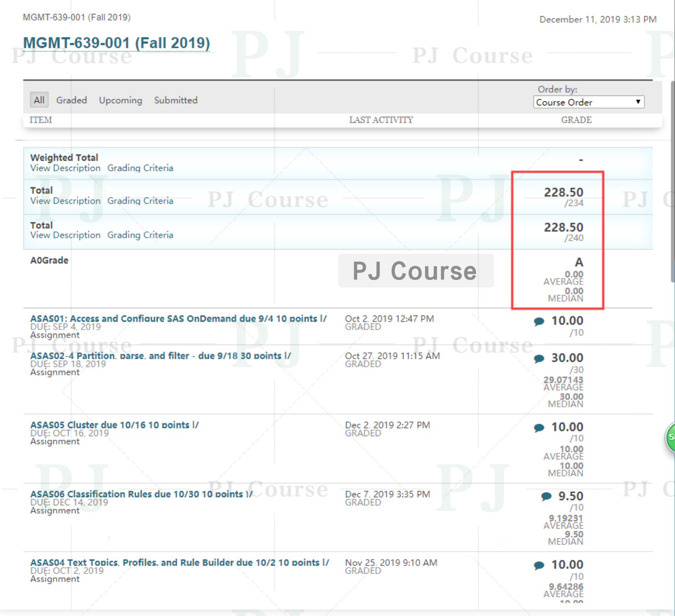675x616 pixels.
Task: Open the Order by Course Order dropdown
Action: click(x=589, y=102)
